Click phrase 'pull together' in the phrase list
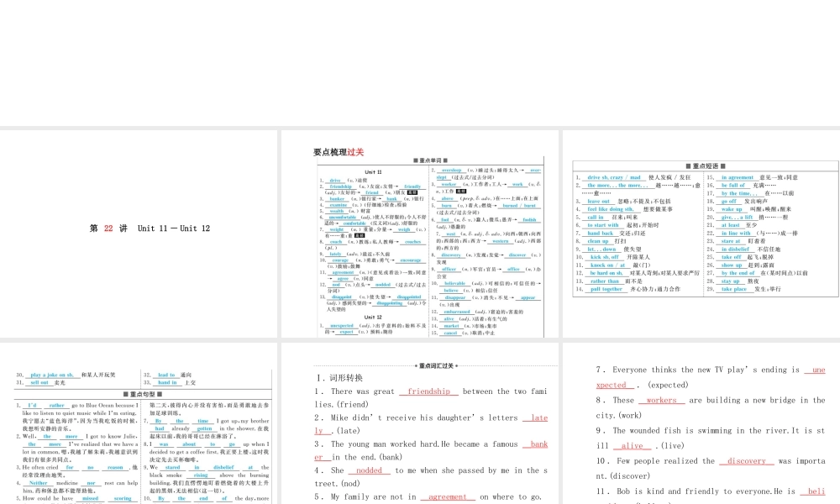 (x=606, y=289)
